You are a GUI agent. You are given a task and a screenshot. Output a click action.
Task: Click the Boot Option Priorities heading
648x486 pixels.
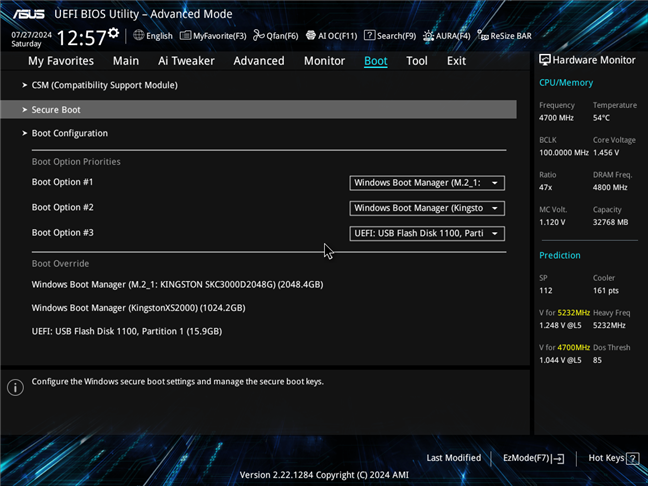pyautogui.click(x=76, y=162)
